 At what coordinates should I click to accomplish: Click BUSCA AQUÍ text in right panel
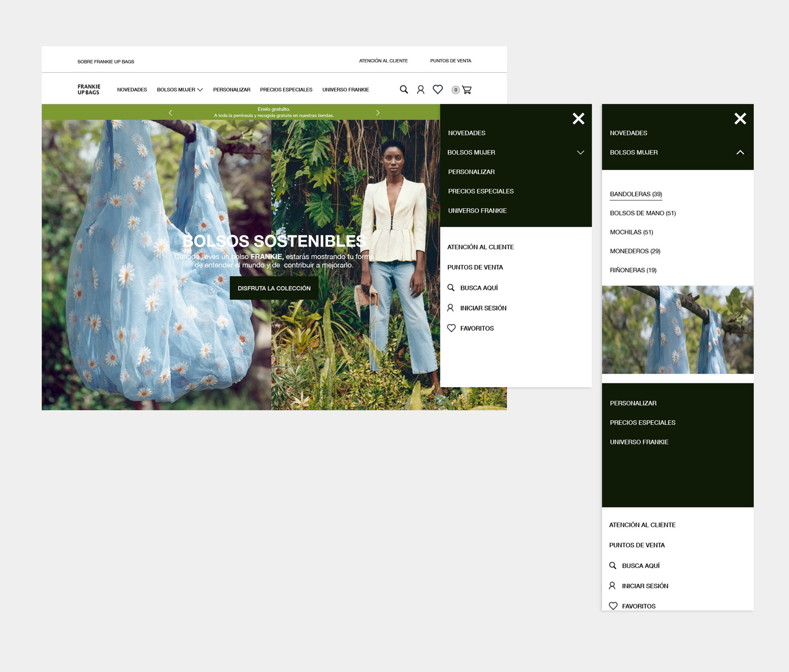(x=641, y=565)
